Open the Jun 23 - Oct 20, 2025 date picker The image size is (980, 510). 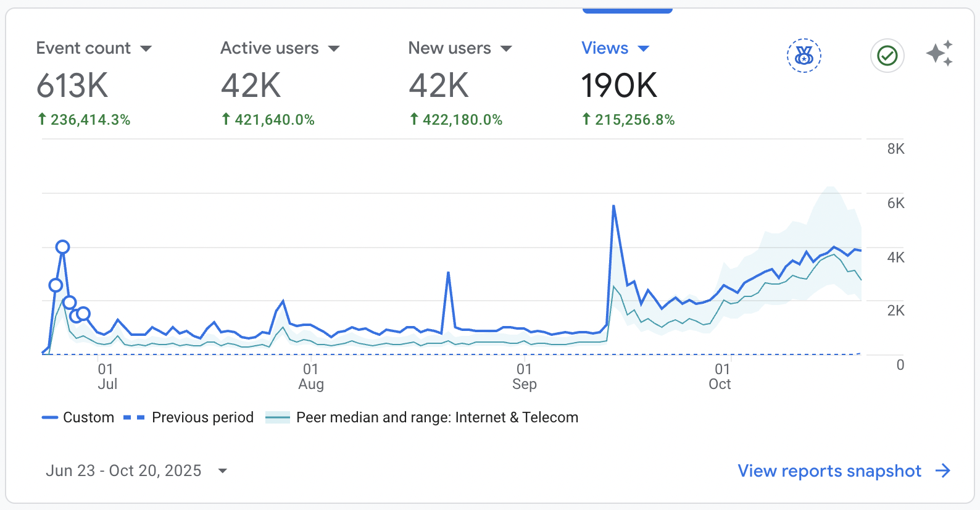click(x=136, y=471)
